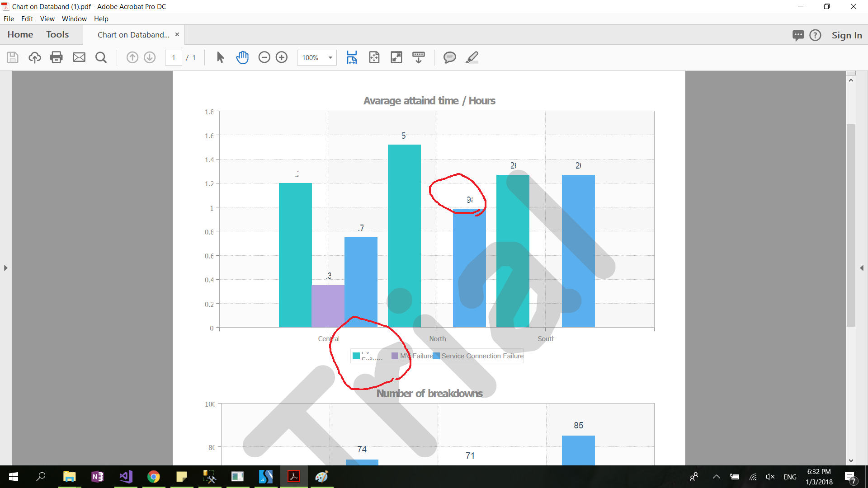Fit width scrolling mode icon

(x=352, y=57)
